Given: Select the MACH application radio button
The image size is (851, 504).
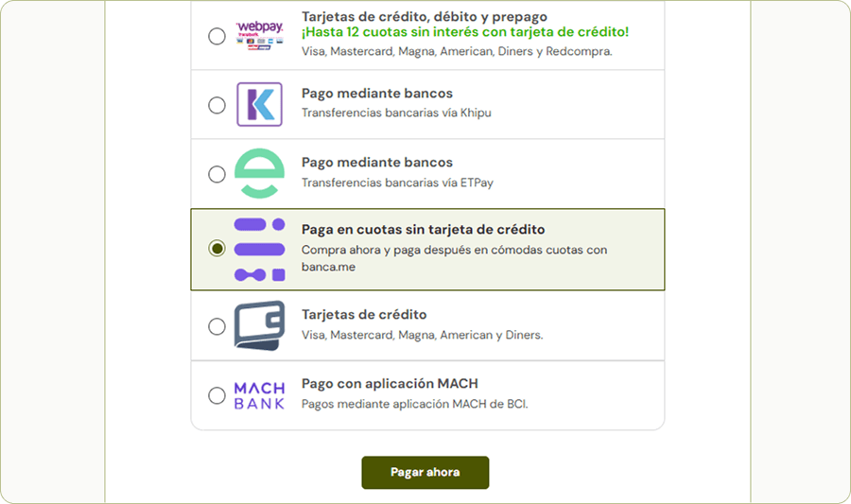Looking at the screenshot, I should (217, 395).
